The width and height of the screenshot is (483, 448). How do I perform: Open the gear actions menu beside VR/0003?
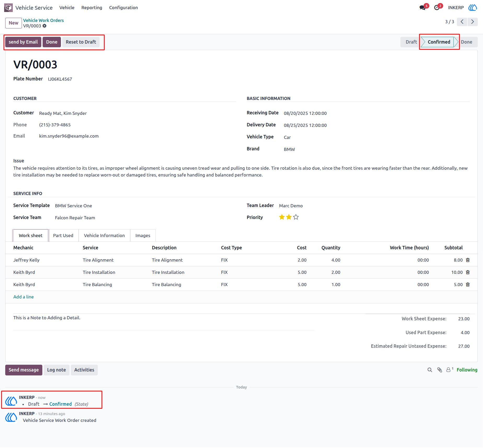pyautogui.click(x=44, y=26)
